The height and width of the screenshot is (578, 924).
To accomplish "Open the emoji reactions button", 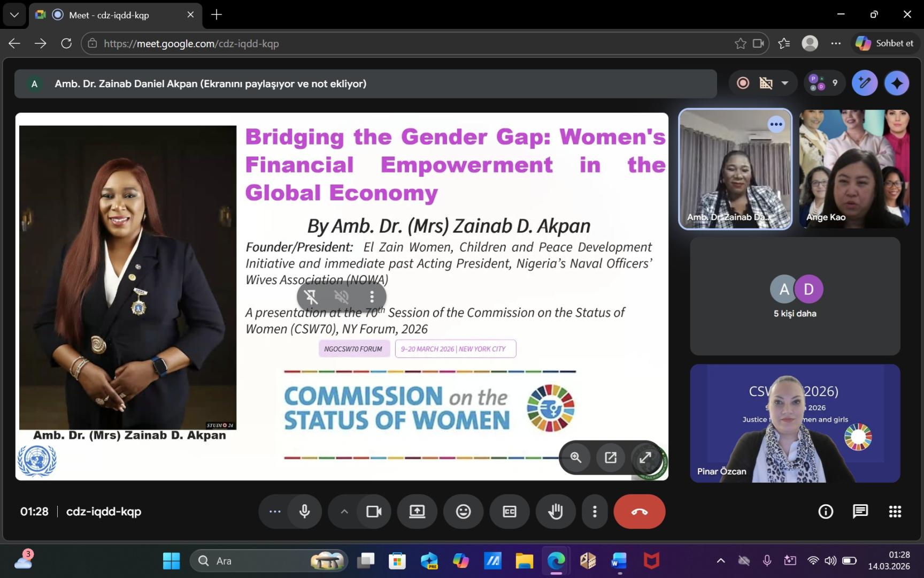I will coord(463,512).
